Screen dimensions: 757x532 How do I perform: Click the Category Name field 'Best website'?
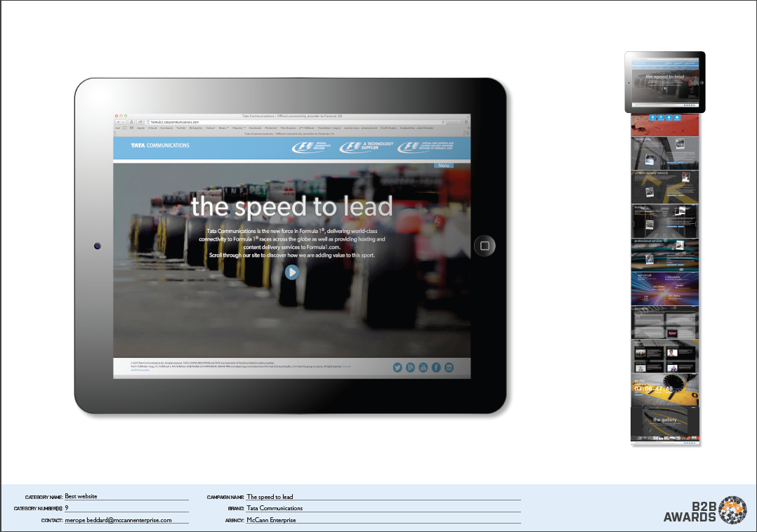pyautogui.click(x=126, y=496)
